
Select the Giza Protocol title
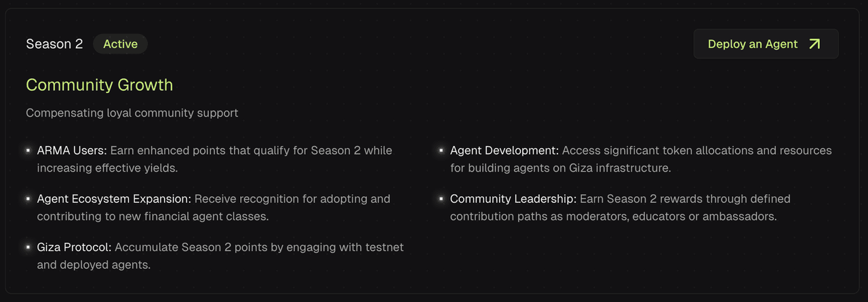tap(74, 248)
